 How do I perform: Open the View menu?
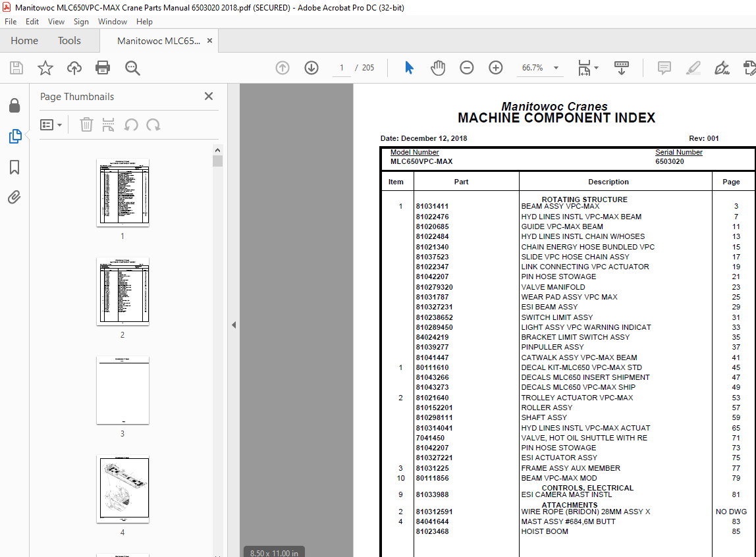[x=56, y=22]
